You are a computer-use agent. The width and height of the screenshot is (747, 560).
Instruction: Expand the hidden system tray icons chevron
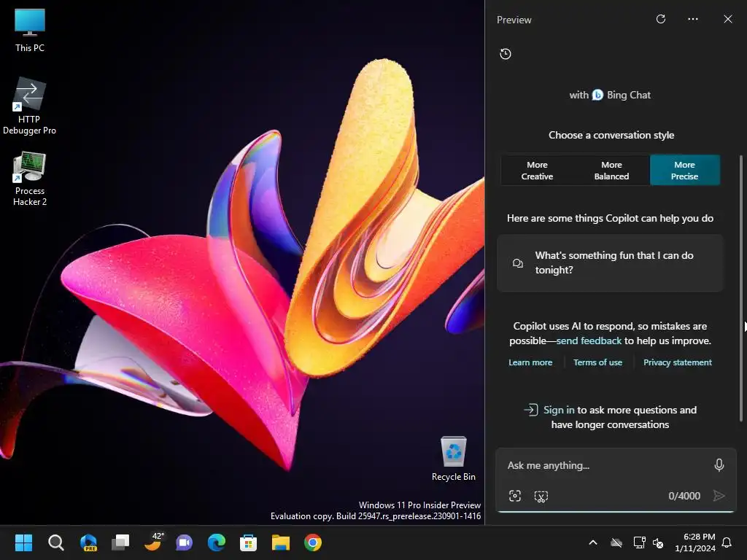tap(593, 542)
